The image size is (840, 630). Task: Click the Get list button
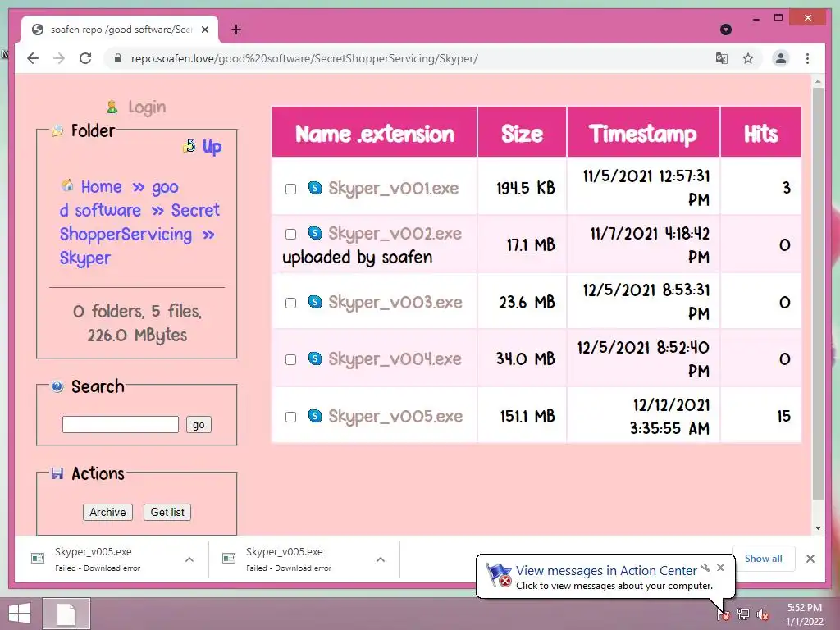(167, 512)
